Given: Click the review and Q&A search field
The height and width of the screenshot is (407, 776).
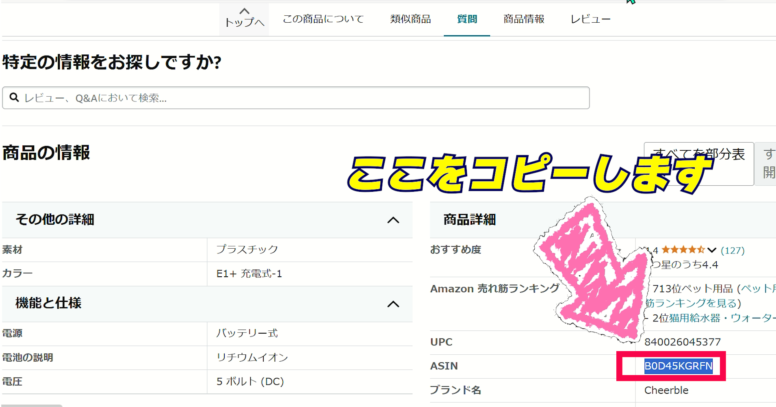Looking at the screenshot, I should pos(300,98).
